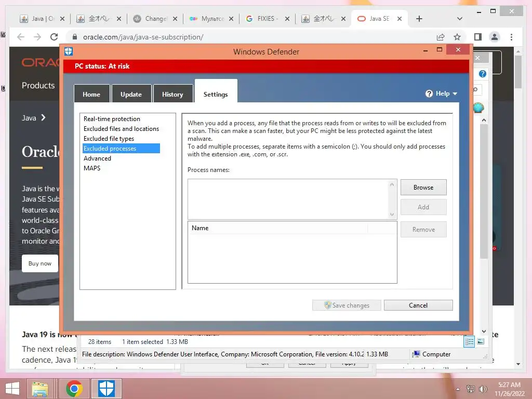Switch to the Update tab
The height and width of the screenshot is (399, 532).
pos(131,94)
